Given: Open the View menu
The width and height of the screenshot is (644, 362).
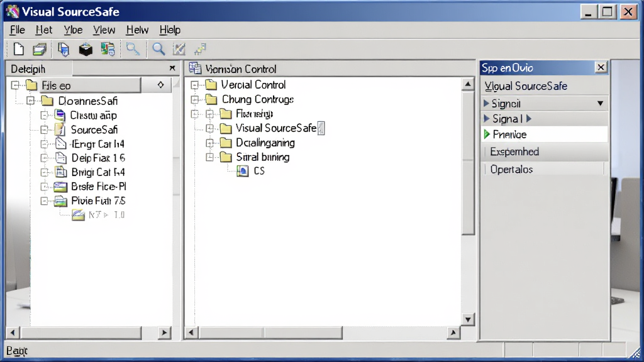Looking at the screenshot, I should click(104, 30).
